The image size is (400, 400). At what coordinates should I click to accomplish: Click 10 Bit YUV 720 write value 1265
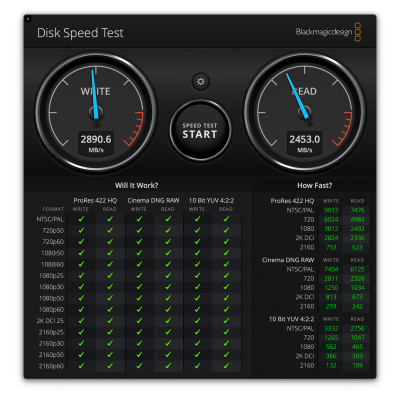point(331,338)
